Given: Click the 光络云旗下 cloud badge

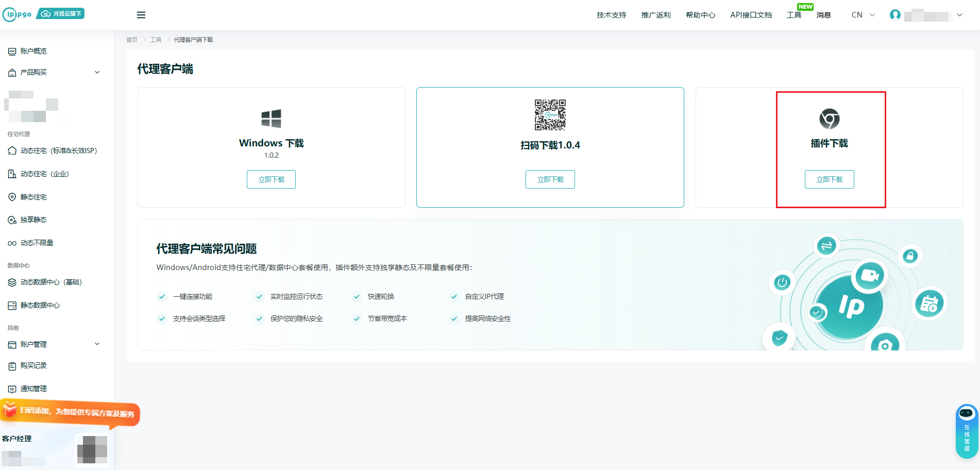Looking at the screenshot, I should (61, 13).
